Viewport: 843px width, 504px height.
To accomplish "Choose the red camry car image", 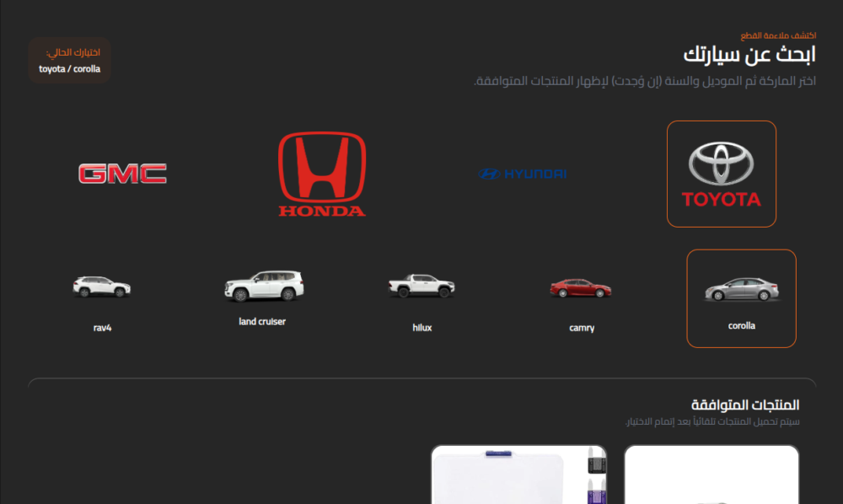I will (x=581, y=288).
